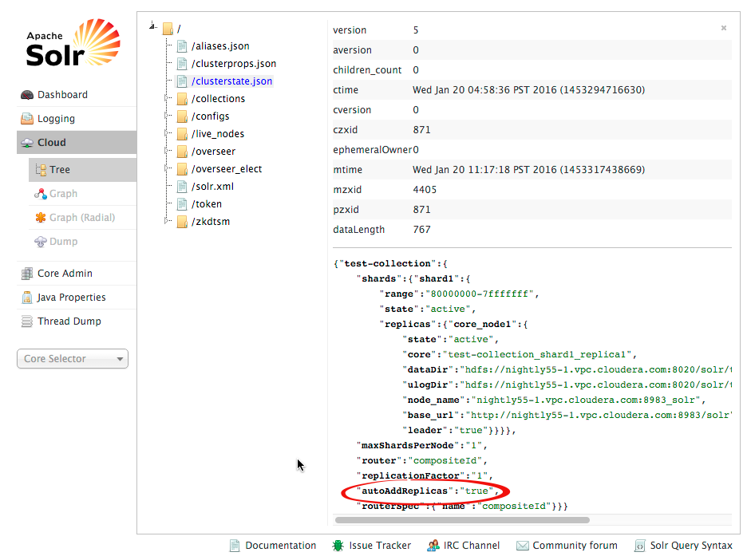751x560 pixels.
Task: Switch to the Graph view
Action: 63,194
